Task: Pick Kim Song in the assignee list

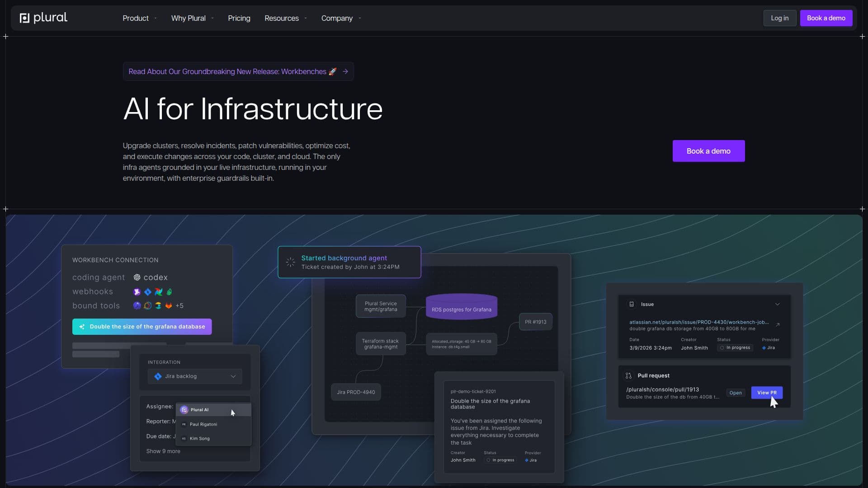Action: (x=213, y=438)
